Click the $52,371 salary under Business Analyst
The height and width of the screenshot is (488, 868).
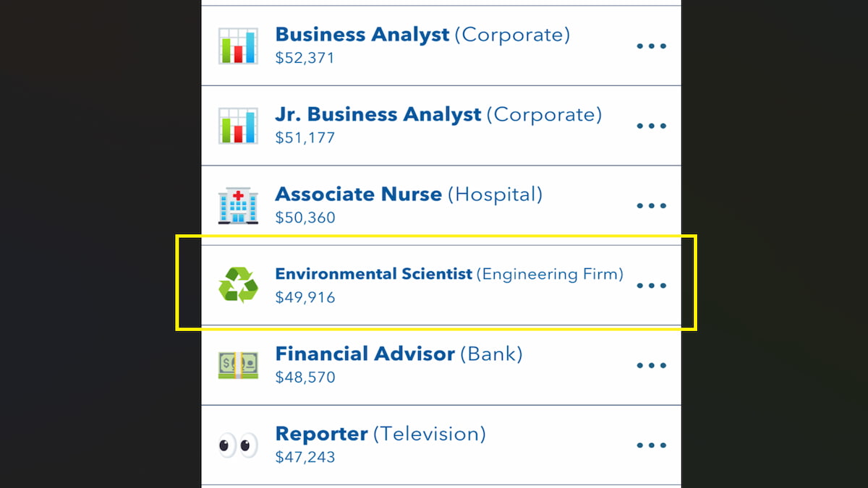click(305, 58)
